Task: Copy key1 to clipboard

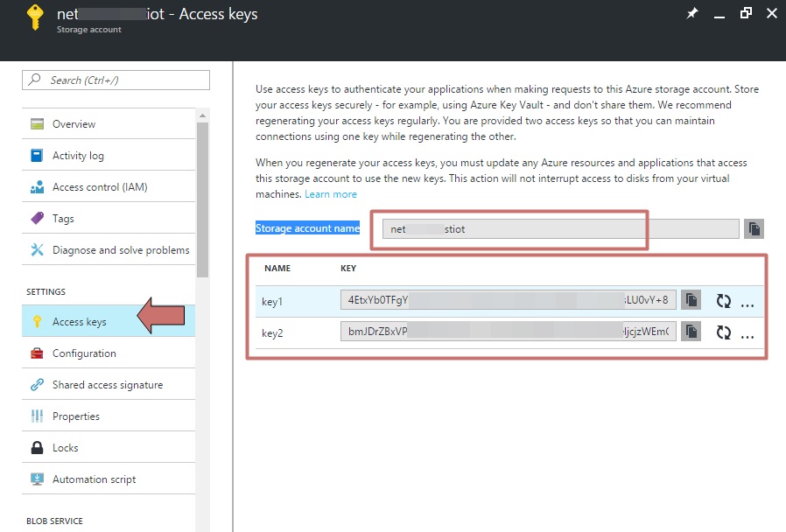Action: pyautogui.click(x=691, y=298)
